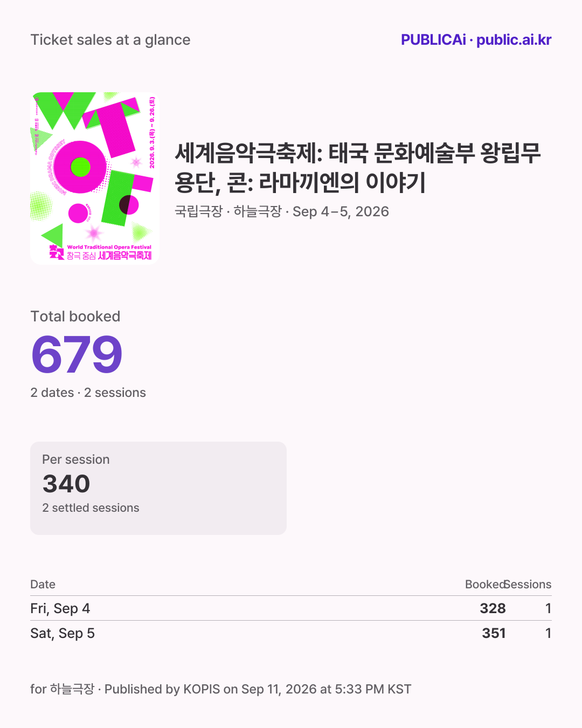
Task: Sort by the Date column header
Action: tap(43, 585)
